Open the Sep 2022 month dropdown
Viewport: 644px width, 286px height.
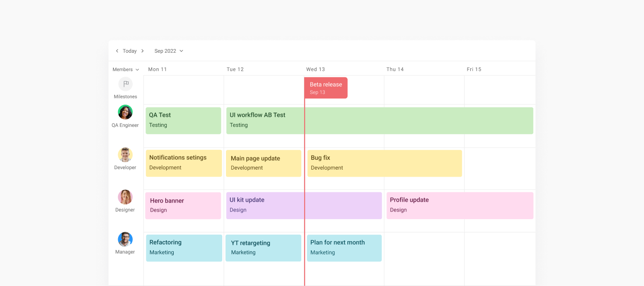pyautogui.click(x=169, y=51)
